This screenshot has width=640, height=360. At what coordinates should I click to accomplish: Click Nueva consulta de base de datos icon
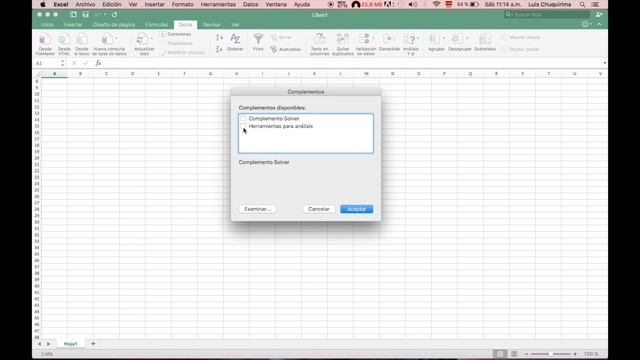[107, 40]
